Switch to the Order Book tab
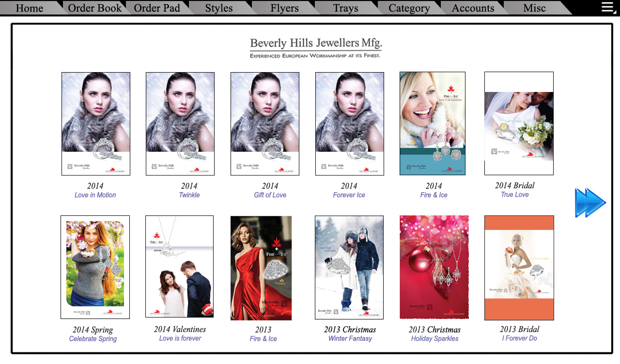This screenshot has height=364, width=620. [95, 8]
